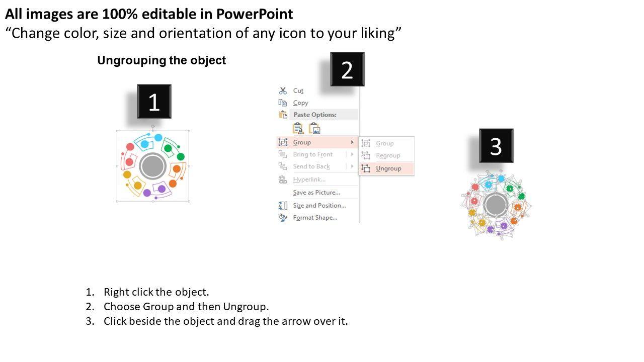
Task: Click the Cut scissors icon
Action: point(283,90)
